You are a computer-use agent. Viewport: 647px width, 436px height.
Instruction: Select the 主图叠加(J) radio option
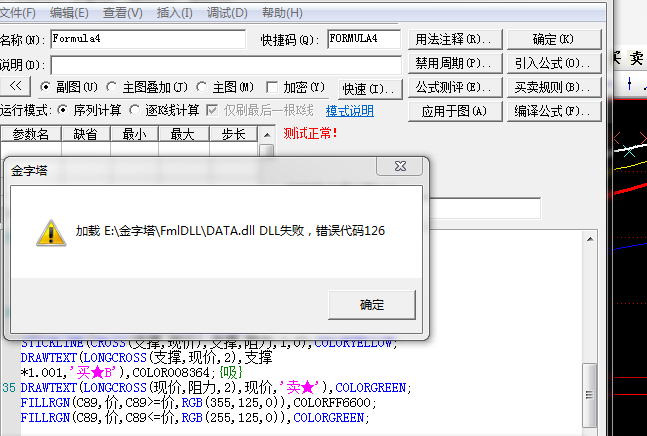coord(111,87)
